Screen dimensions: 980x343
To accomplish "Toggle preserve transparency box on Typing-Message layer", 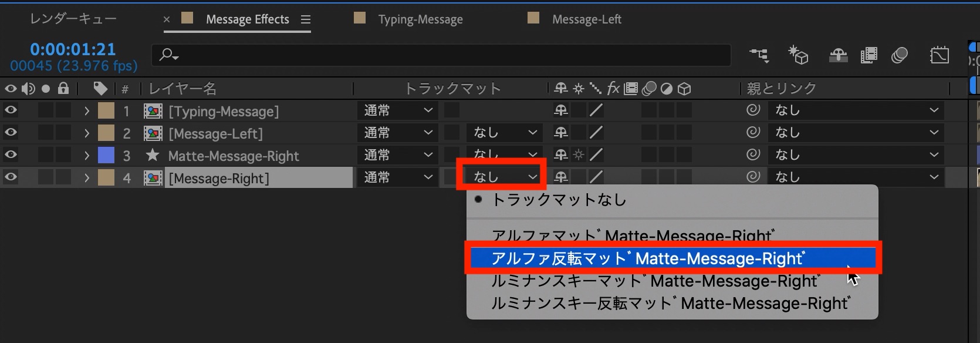I will 452,110.
